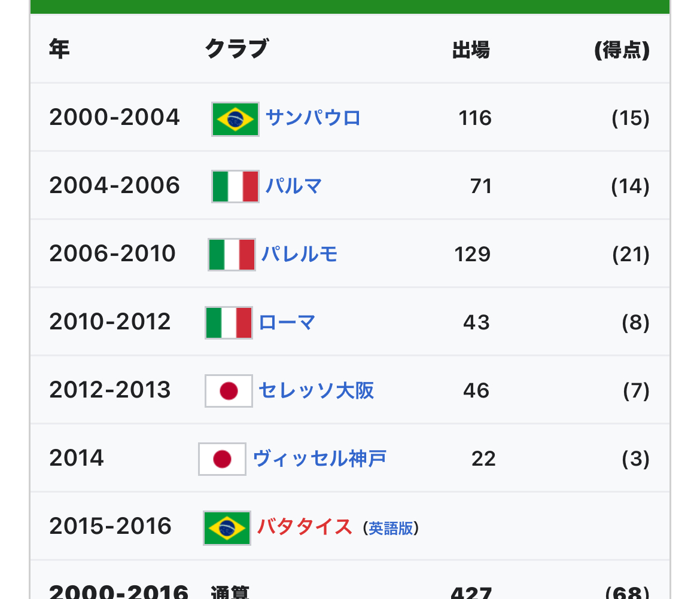Click the Italy flag beside パルマ
The width and height of the screenshot is (700, 599).
tap(235, 187)
